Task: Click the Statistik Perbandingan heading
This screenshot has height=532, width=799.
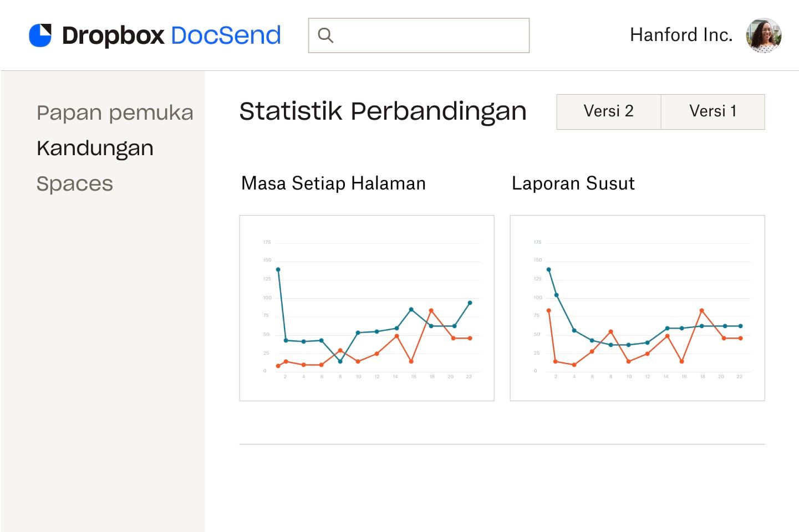Action: [383, 111]
